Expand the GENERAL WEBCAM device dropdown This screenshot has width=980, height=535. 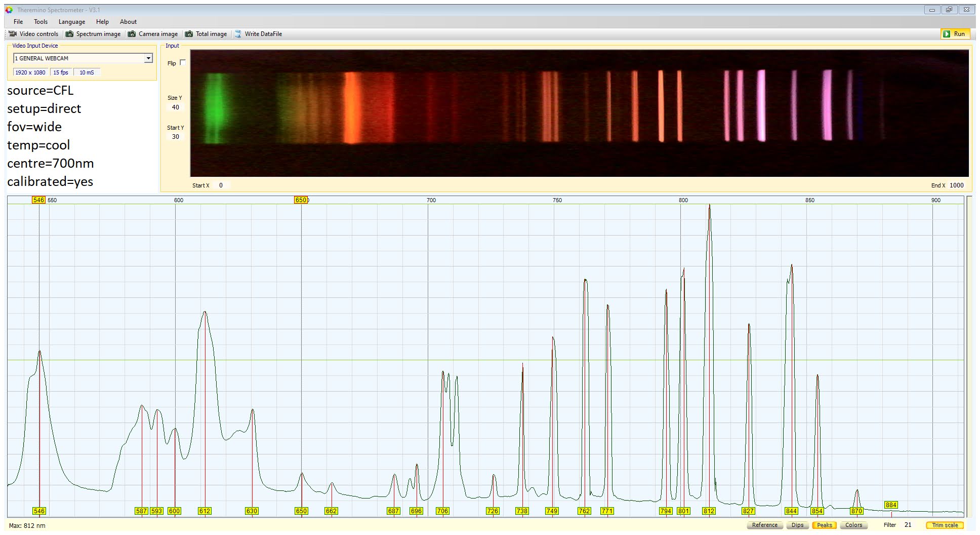(x=148, y=58)
